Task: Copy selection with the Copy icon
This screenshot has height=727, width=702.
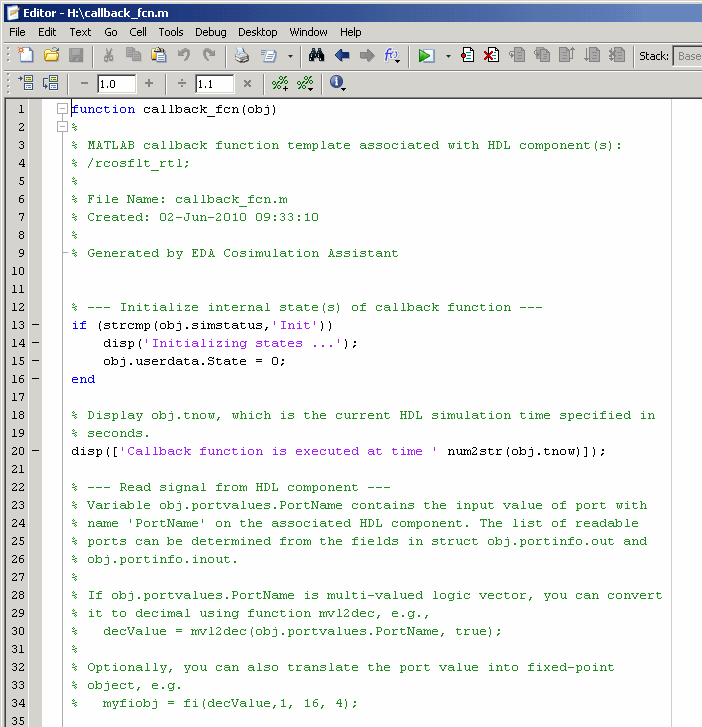Action: click(134, 56)
